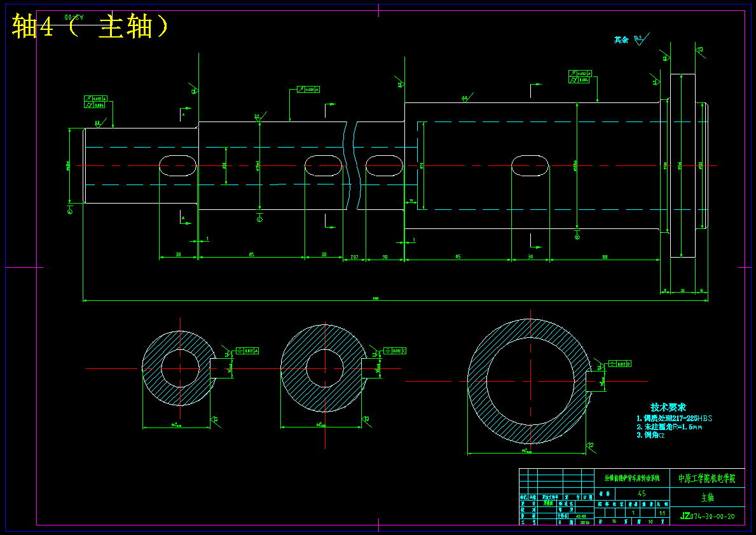Click the yellow drawing title 轴4（主轴）

90,26
